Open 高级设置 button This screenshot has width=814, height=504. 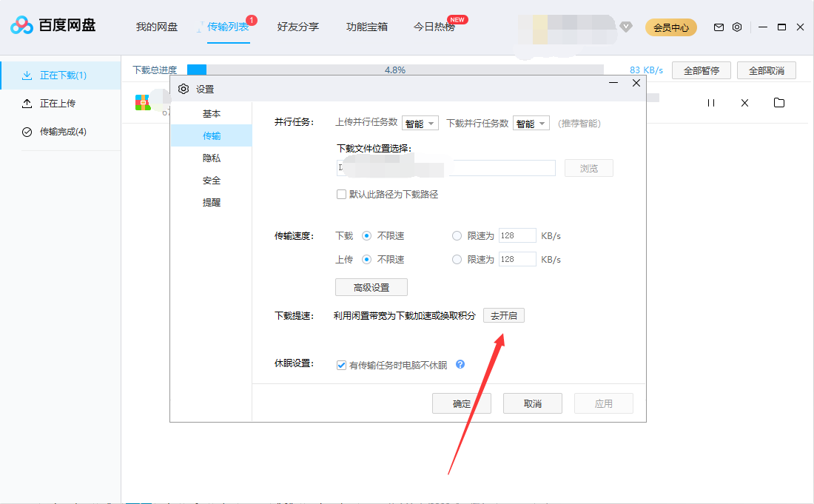371,287
